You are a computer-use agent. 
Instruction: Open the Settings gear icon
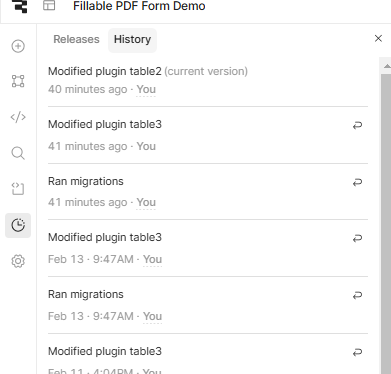[x=18, y=261]
